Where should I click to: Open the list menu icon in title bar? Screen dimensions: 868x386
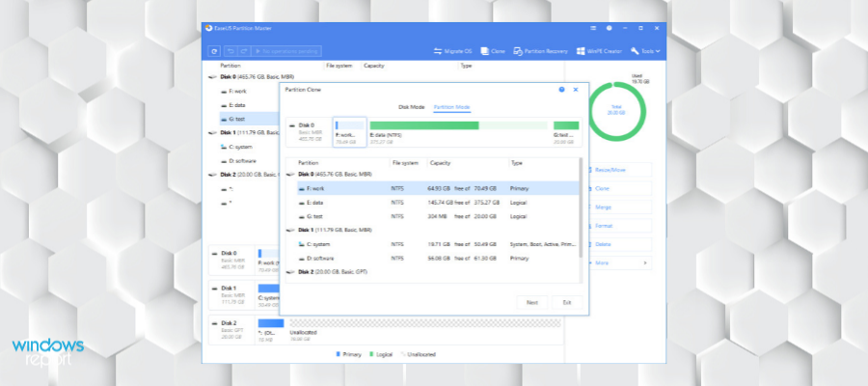point(593,28)
